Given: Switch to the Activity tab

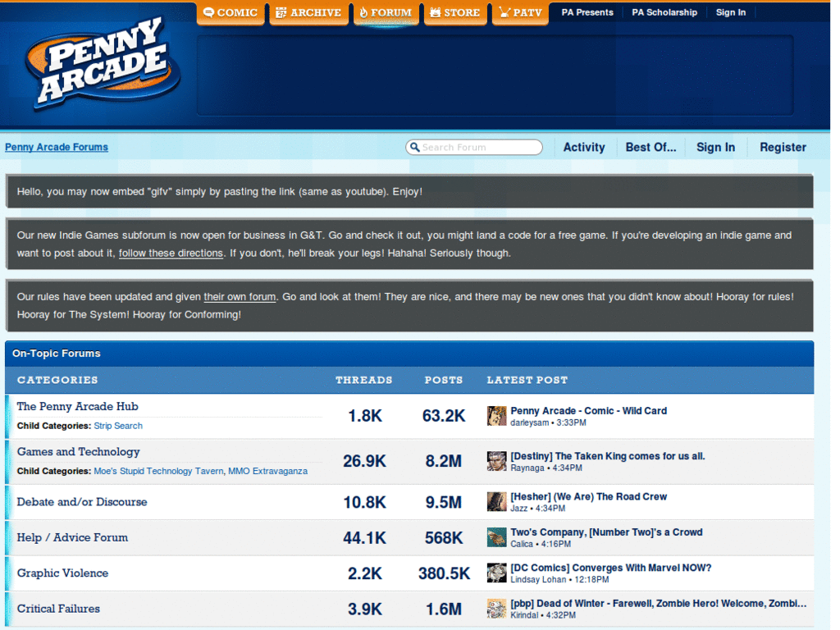Looking at the screenshot, I should (x=583, y=147).
